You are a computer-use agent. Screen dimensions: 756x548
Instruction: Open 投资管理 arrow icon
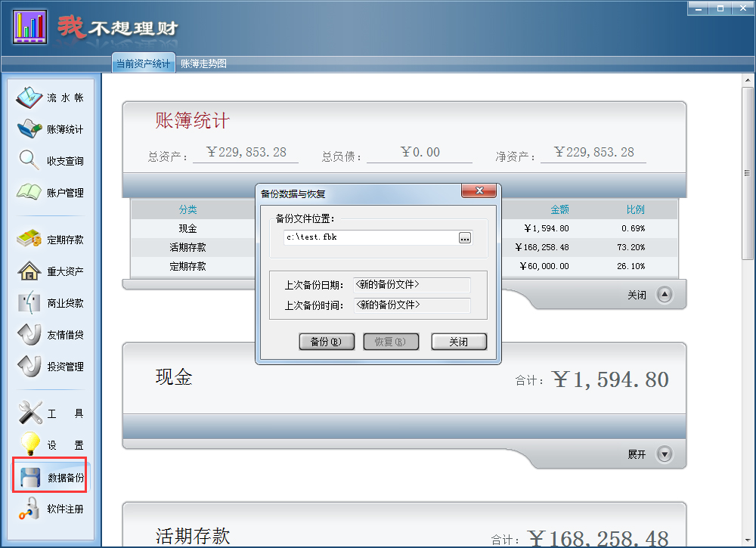click(29, 366)
